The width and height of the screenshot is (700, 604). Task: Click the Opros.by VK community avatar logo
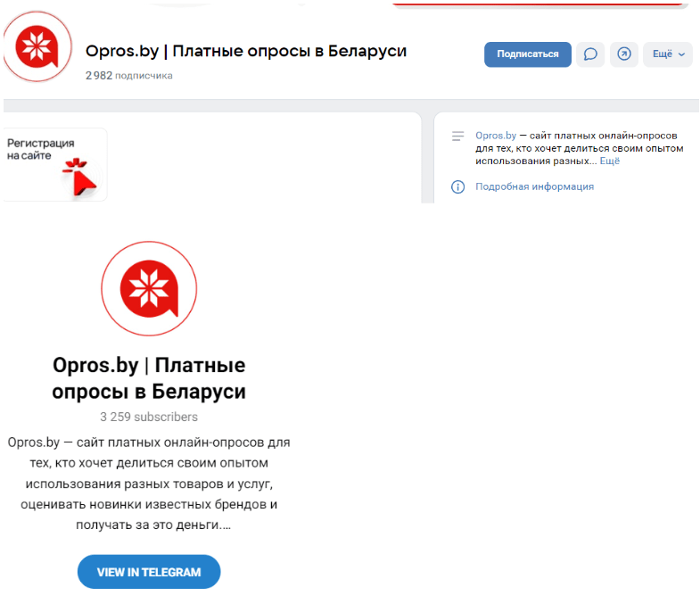(x=37, y=46)
